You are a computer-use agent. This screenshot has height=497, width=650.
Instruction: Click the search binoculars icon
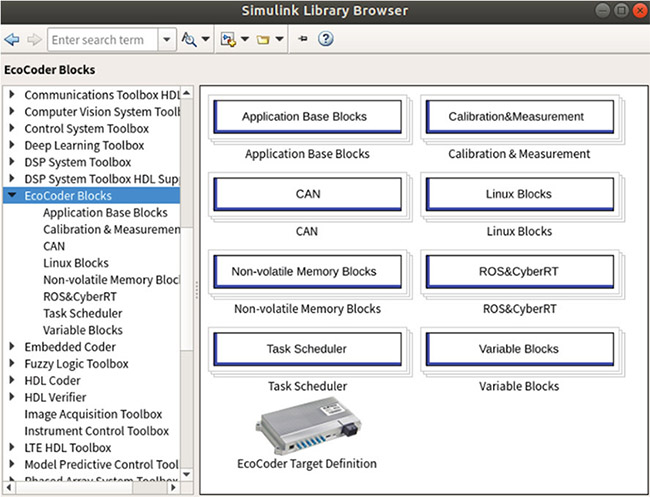189,39
